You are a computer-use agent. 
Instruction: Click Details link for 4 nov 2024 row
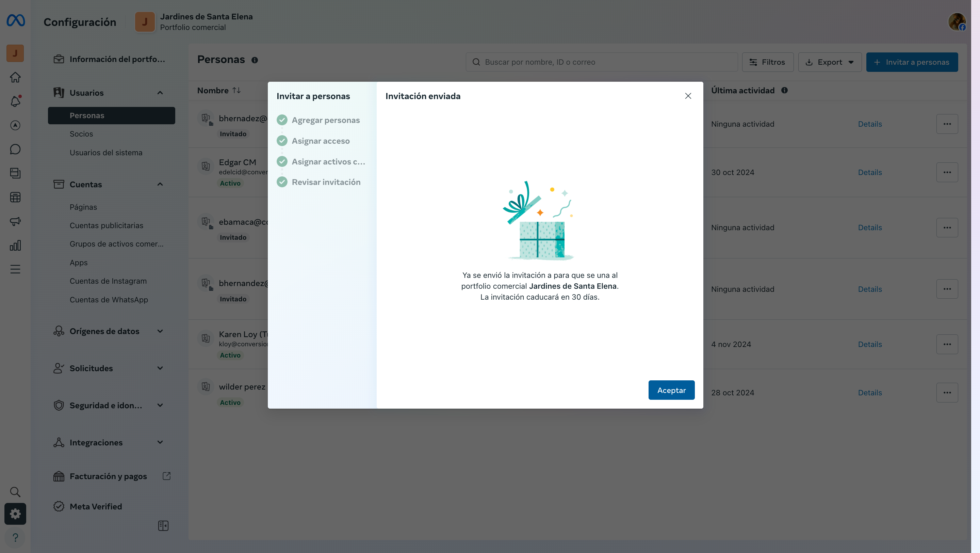[x=870, y=345]
